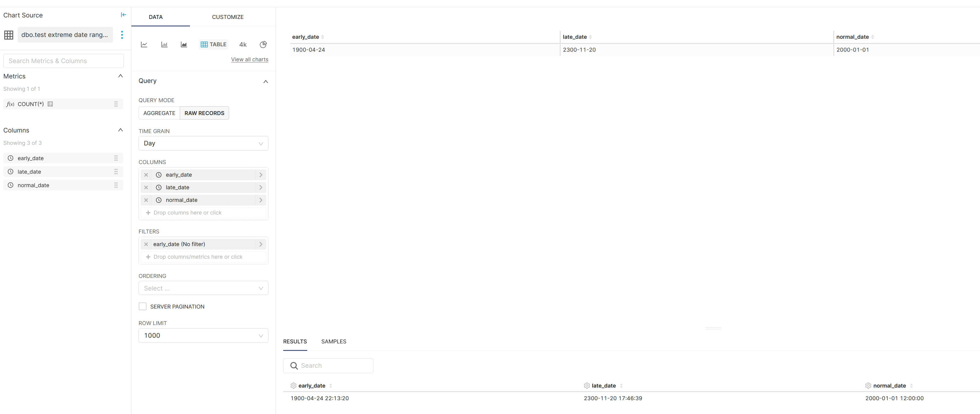The height and width of the screenshot is (414, 980).
Task: Select the big number 4k chart
Action: 243,44
